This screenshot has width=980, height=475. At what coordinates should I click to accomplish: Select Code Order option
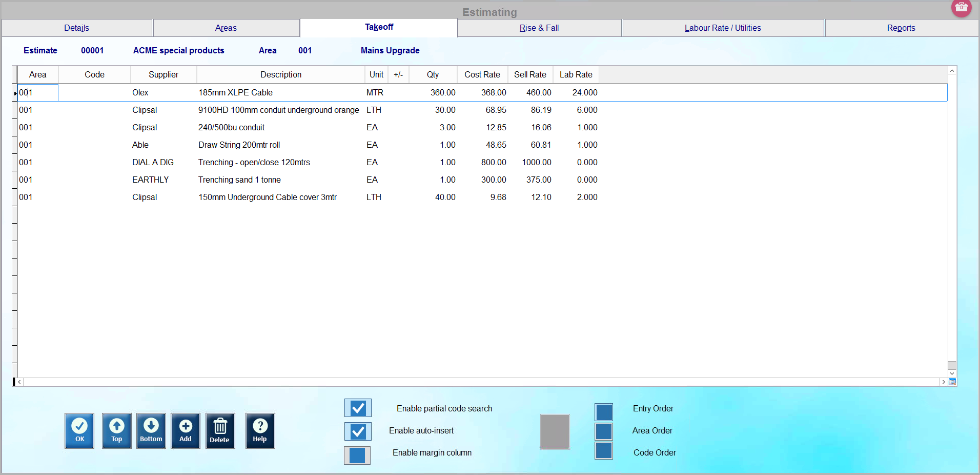pyautogui.click(x=604, y=451)
